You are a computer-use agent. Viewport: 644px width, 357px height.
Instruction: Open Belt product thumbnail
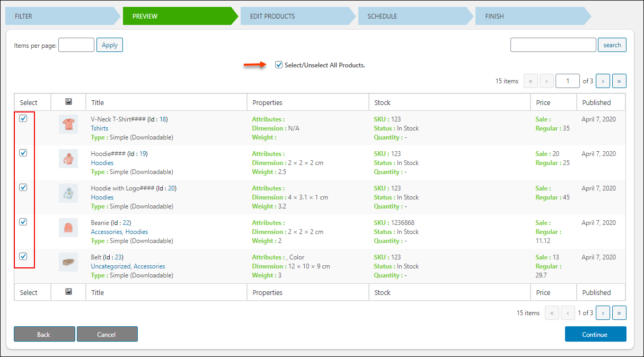click(x=68, y=262)
